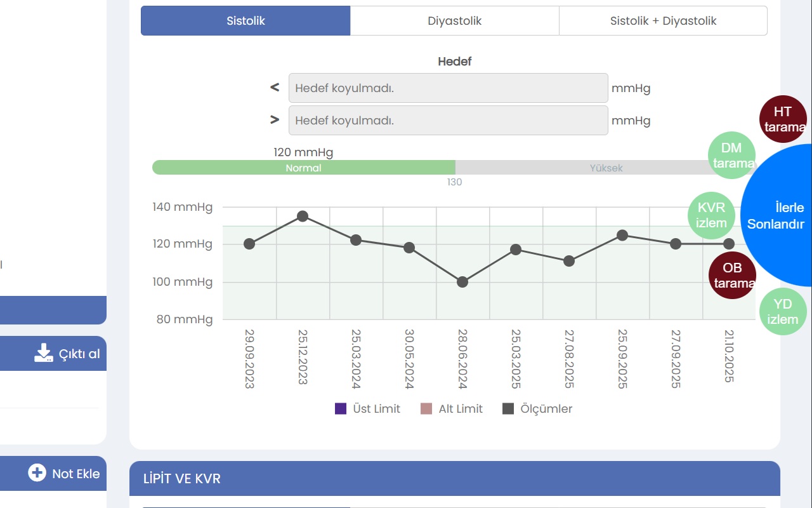The height and width of the screenshot is (508, 812).
Task: Toggle Ölçümler legend entry
Action: pos(537,409)
